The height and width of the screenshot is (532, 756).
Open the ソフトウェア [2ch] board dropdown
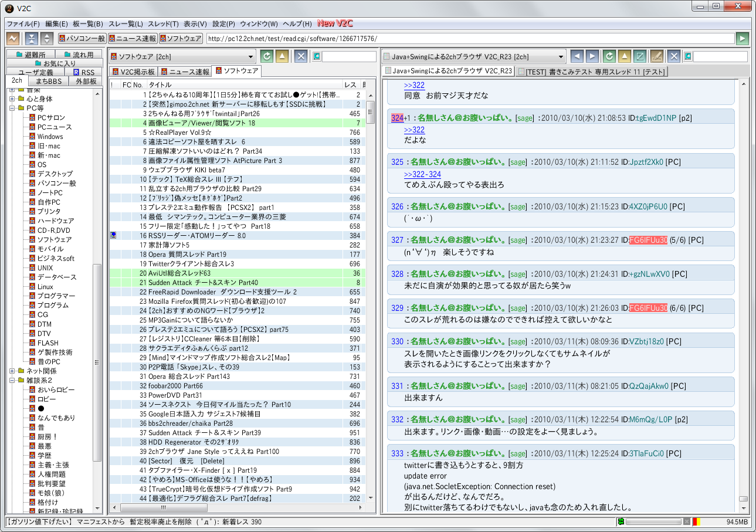pos(250,57)
